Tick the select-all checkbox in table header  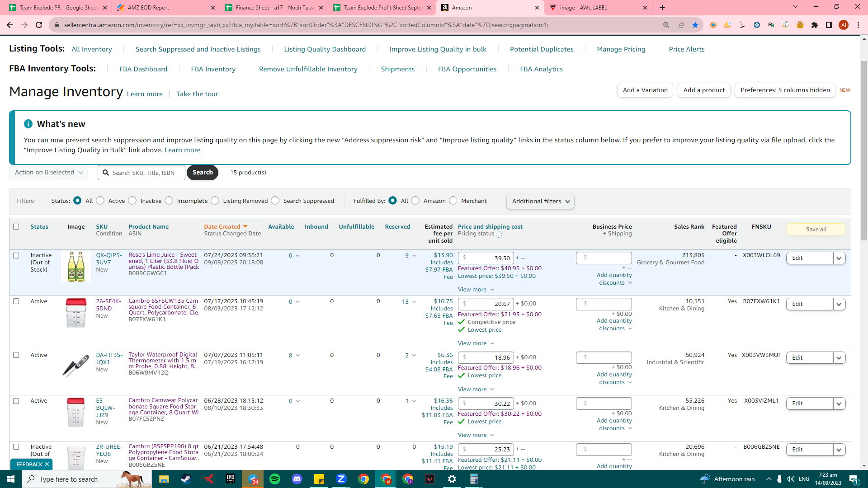pos(16,227)
